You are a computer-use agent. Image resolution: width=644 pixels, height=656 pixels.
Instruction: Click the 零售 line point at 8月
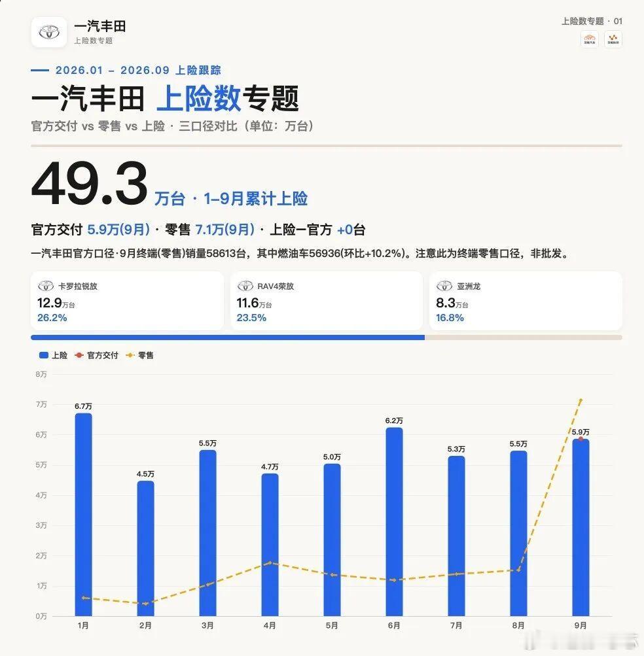click(518, 570)
